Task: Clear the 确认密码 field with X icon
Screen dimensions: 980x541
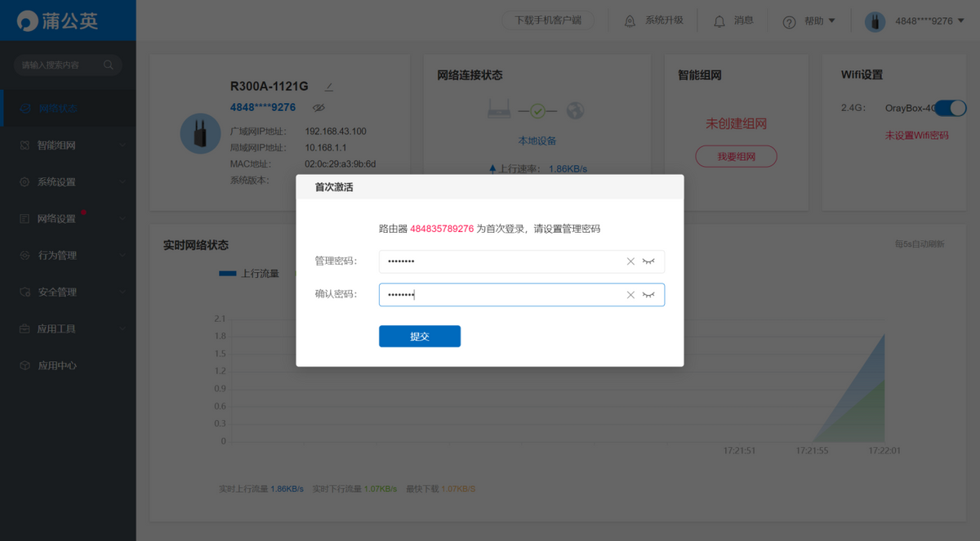Action: click(630, 294)
